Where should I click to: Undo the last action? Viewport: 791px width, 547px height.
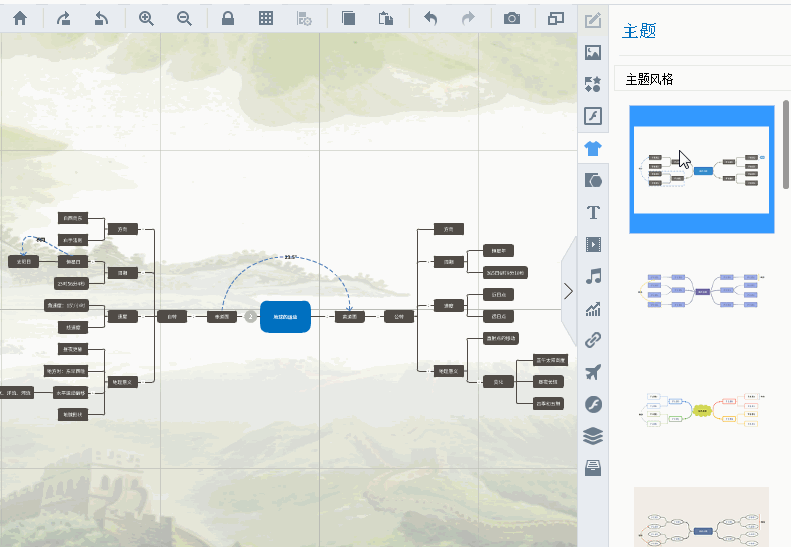430,19
